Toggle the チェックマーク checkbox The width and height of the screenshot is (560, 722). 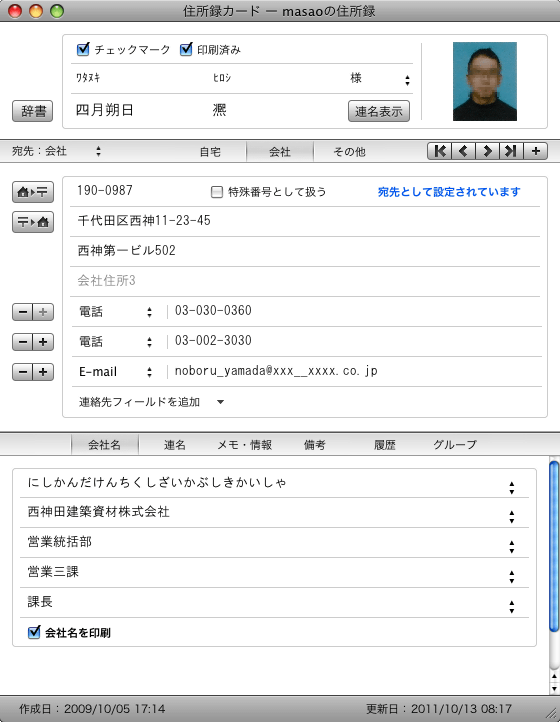point(83,49)
